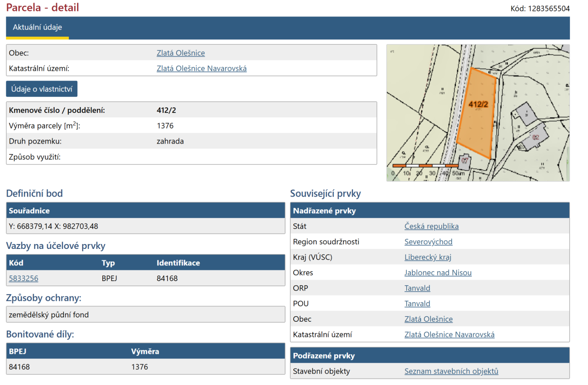Open the Liberecký kraj link
Viewport: 588px width, 385px height.
tap(428, 257)
